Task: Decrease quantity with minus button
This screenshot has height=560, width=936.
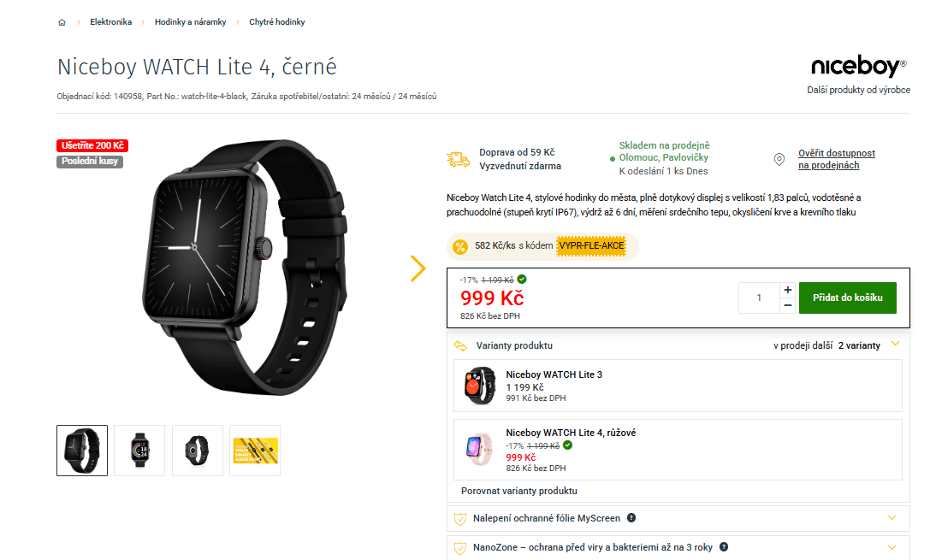Action: pyautogui.click(x=787, y=305)
